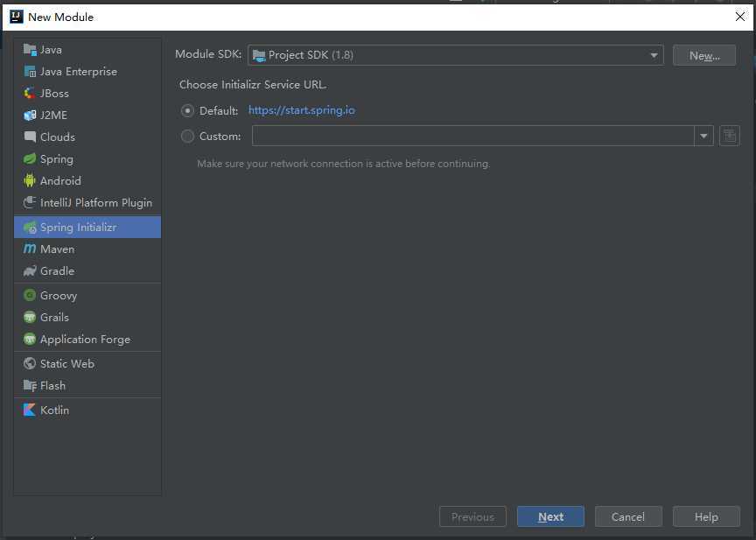
Task: Click the Next button
Action: click(550, 517)
